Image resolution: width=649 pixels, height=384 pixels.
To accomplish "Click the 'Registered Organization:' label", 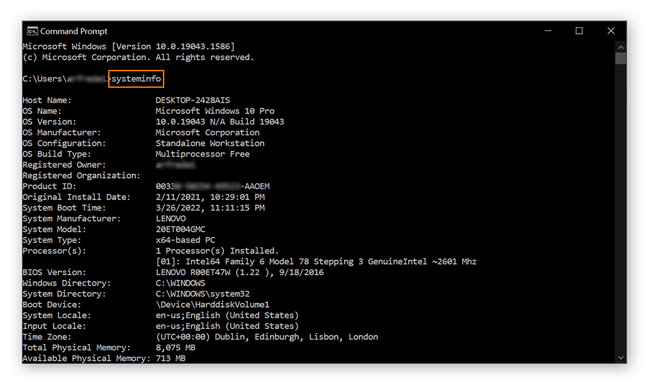I will 82,175.
